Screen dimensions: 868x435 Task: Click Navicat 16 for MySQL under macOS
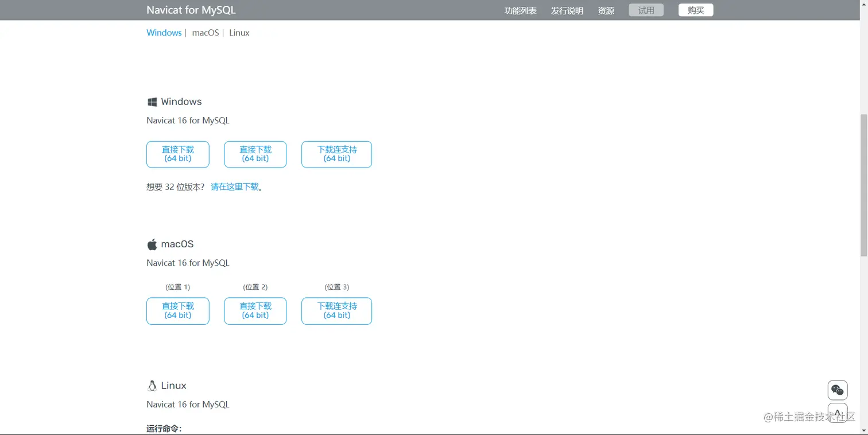pyautogui.click(x=188, y=263)
